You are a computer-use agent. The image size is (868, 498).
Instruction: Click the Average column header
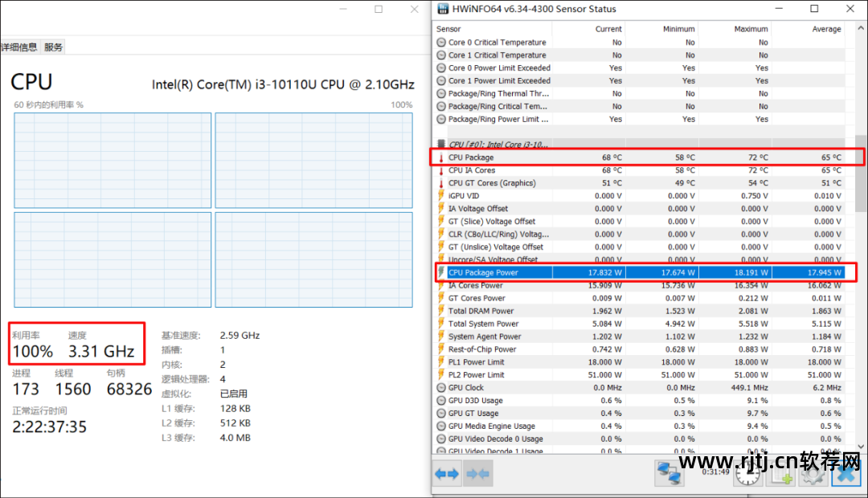click(x=809, y=29)
